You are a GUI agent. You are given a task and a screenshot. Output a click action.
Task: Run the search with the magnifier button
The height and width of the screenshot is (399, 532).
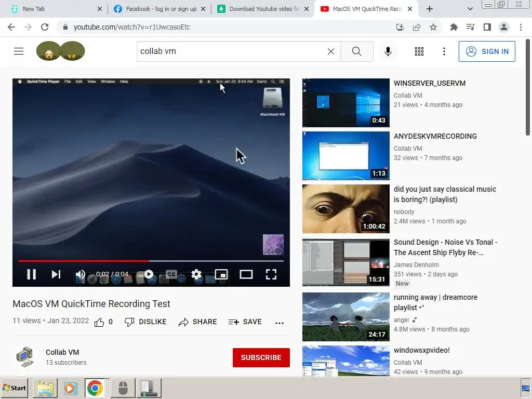click(x=356, y=51)
